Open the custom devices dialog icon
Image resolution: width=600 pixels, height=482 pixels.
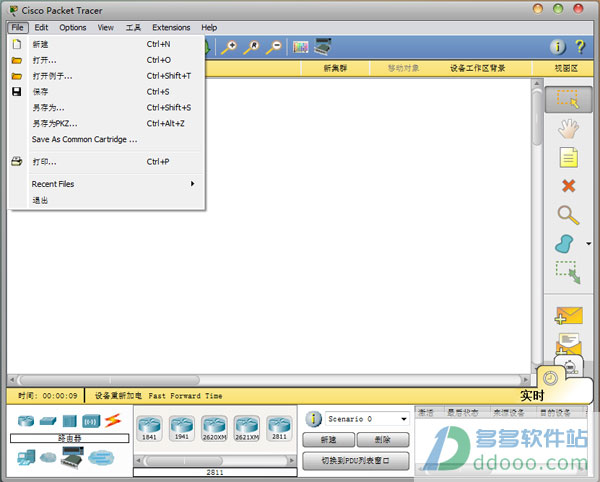pyautogui.click(x=323, y=47)
